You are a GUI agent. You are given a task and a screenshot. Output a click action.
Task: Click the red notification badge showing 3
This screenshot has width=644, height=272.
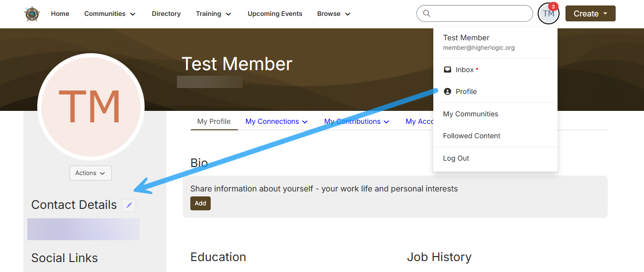pyautogui.click(x=553, y=6)
